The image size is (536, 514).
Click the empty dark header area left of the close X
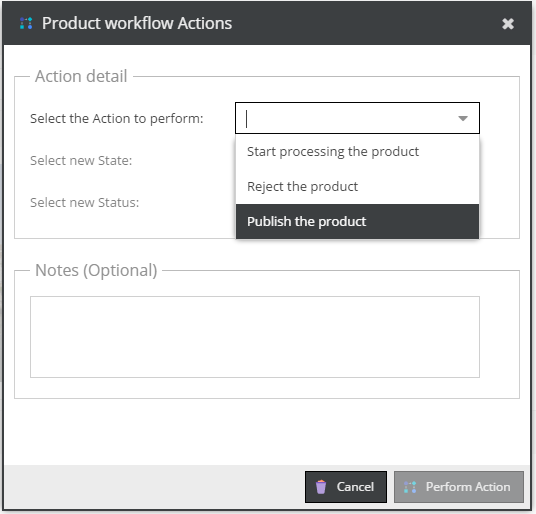366,24
